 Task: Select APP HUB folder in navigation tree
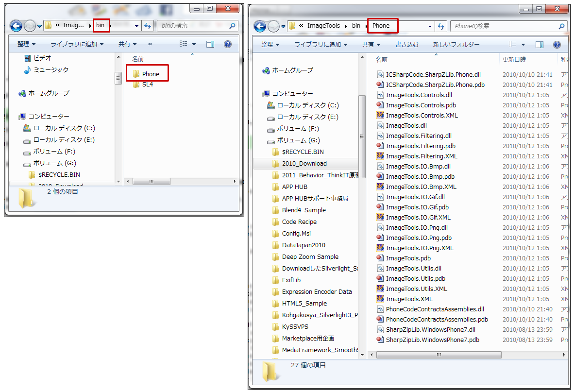pos(289,187)
